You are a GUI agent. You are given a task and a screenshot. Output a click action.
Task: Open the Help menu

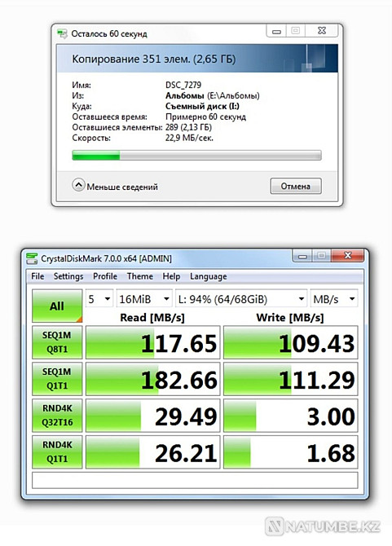point(171,276)
